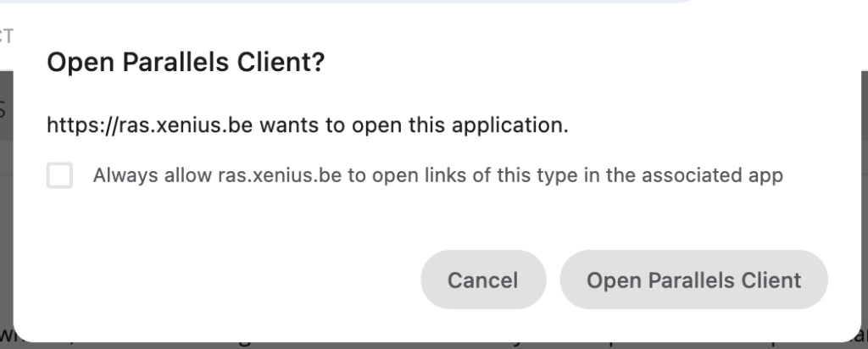Viewport: 868px width, 349px height.
Task: Click the Cancel button
Action: [x=482, y=280]
